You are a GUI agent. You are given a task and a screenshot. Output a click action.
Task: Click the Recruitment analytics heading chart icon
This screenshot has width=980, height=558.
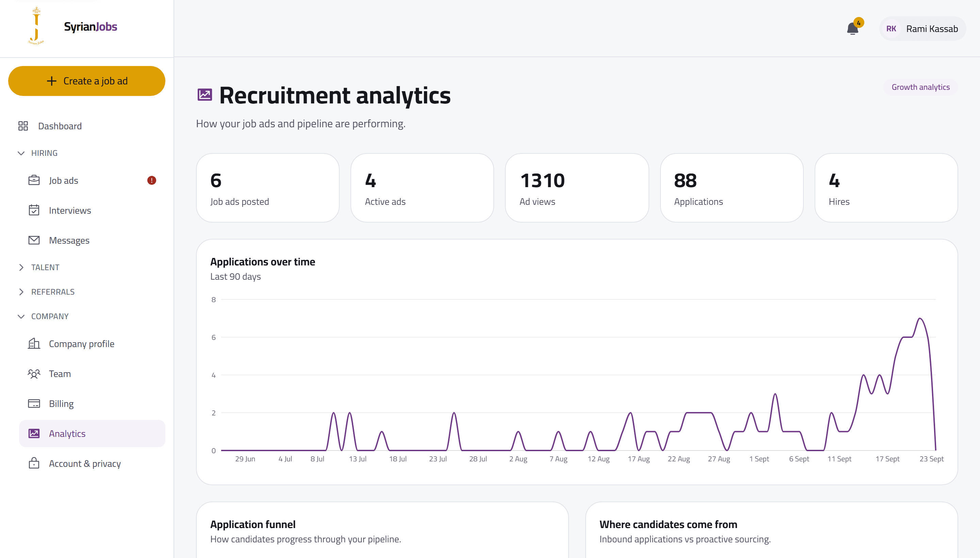click(205, 95)
